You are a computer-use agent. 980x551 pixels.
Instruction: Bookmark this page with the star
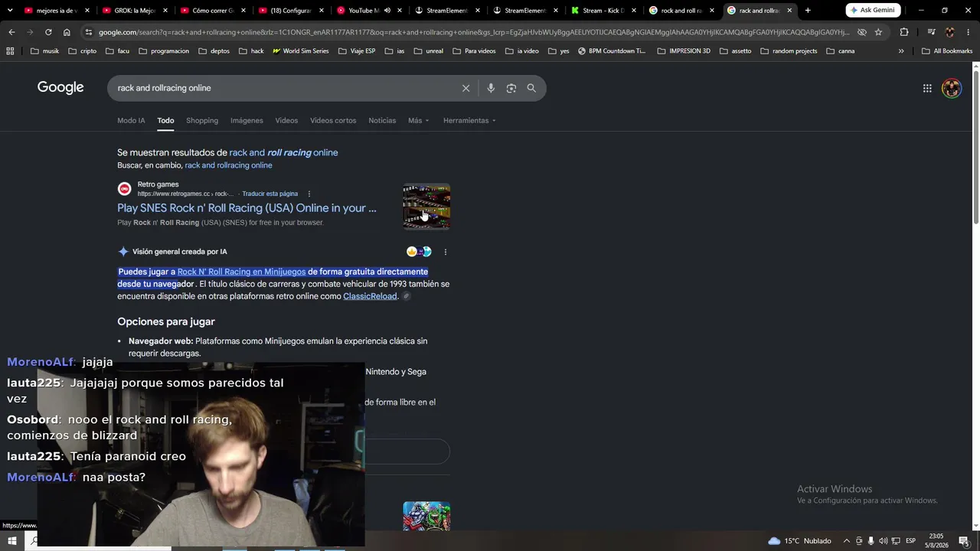coord(878,32)
